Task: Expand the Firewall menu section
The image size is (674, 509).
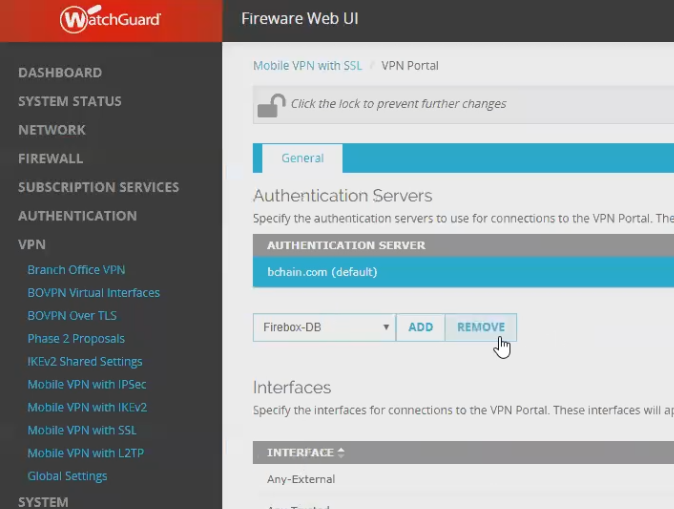Action: 50,158
